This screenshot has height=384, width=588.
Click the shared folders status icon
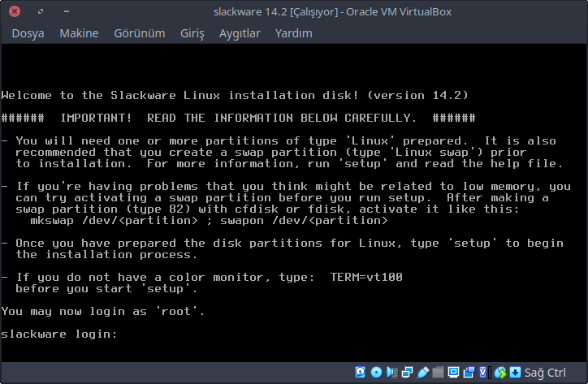pyautogui.click(x=438, y=373)
